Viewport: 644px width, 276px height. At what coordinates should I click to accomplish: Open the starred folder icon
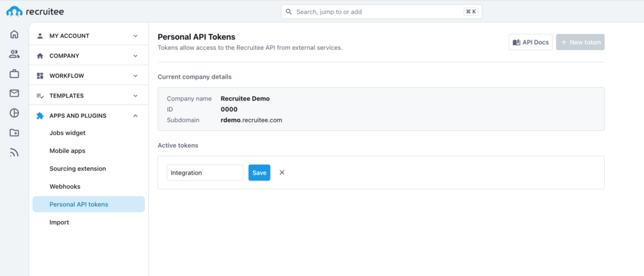pyautogui.click(x=14, y=133)
